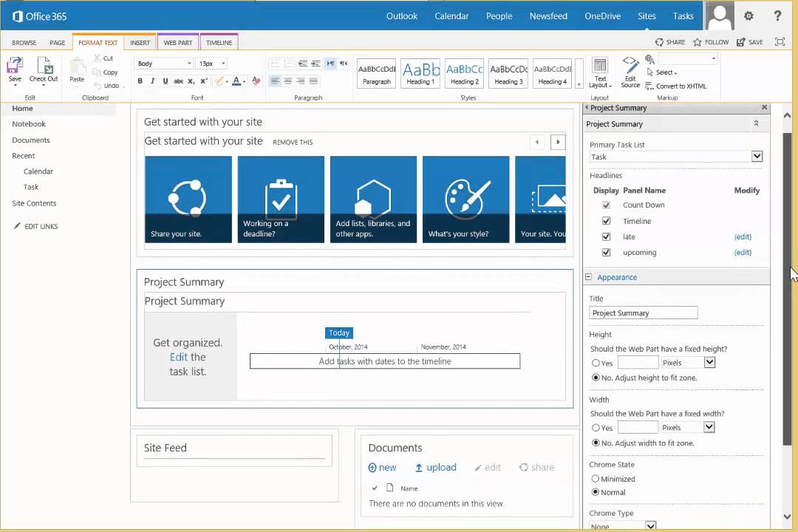
Task: Center align the text
Action: pos(288,81)
